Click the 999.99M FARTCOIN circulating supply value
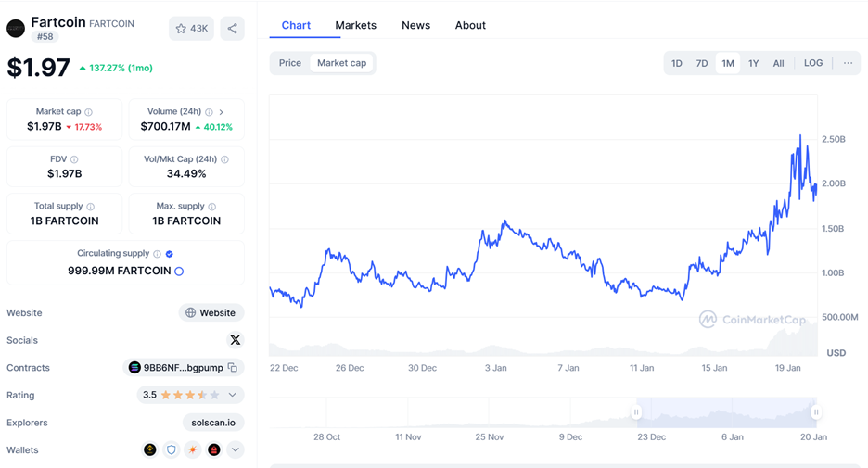868x468 pixels. [x=119, y=271]
